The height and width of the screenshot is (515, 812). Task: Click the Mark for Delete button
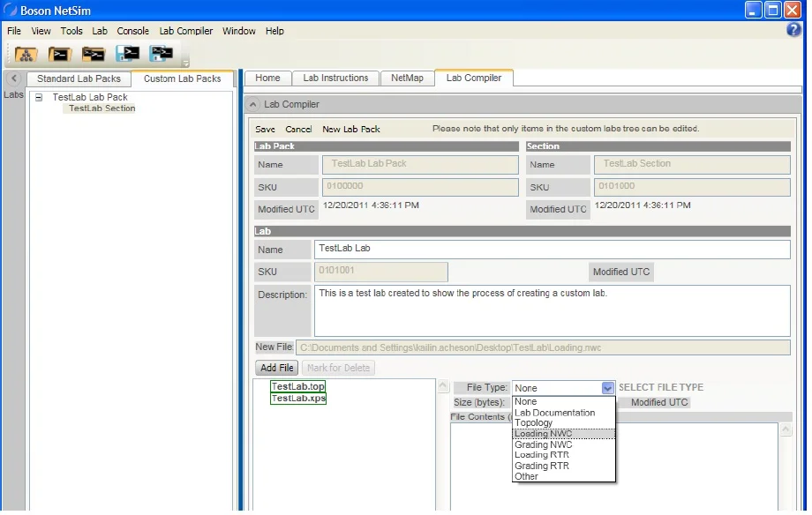click(338, 368)
